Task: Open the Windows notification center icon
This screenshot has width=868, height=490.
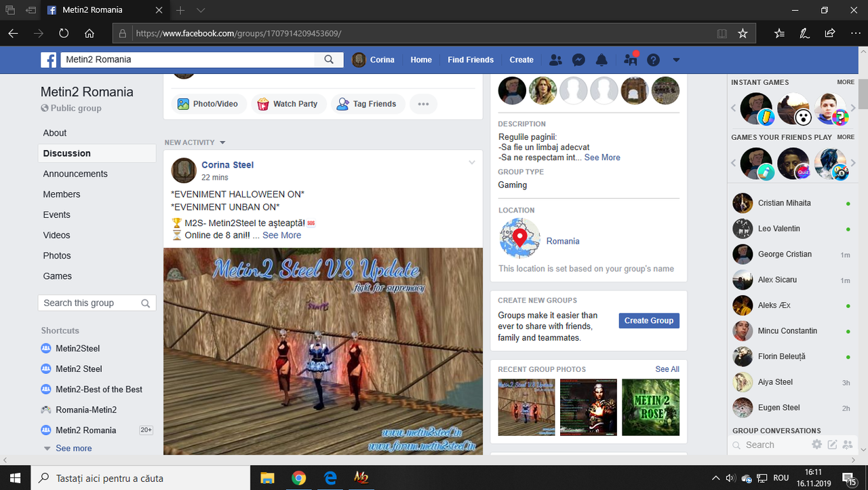Action: (849, 478)
